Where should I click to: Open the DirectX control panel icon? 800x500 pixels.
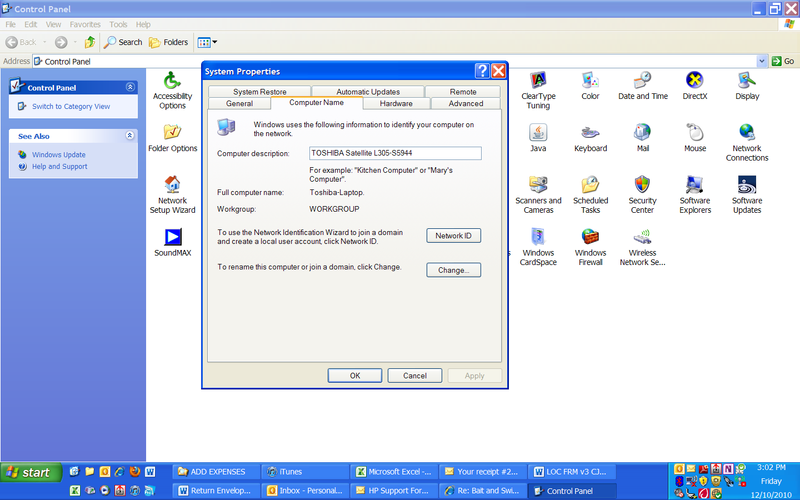(694, 81)
